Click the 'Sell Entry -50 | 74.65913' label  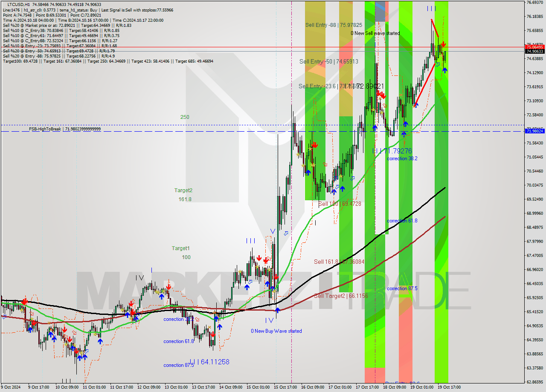point(328,61)
